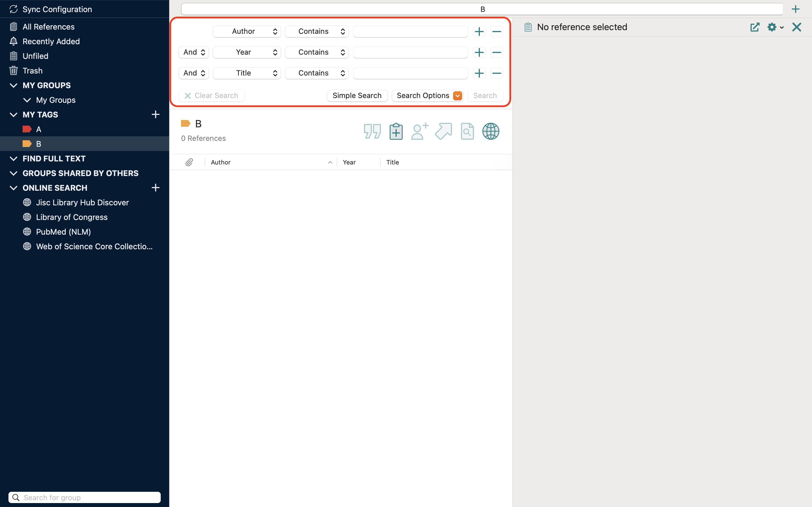The width and height of the screenshot is (812, 507).
Task: Click the Find Full Text document icon
Action: click(467, 131)
